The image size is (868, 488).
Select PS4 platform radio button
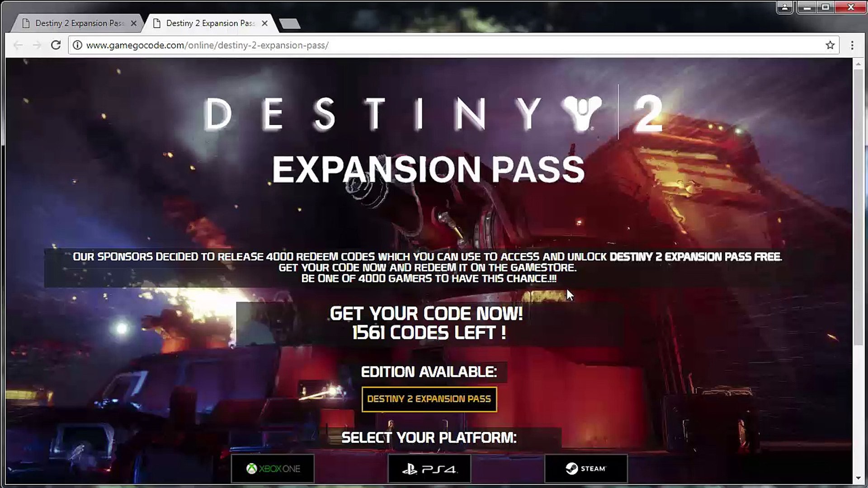click(x=429, y=468)
